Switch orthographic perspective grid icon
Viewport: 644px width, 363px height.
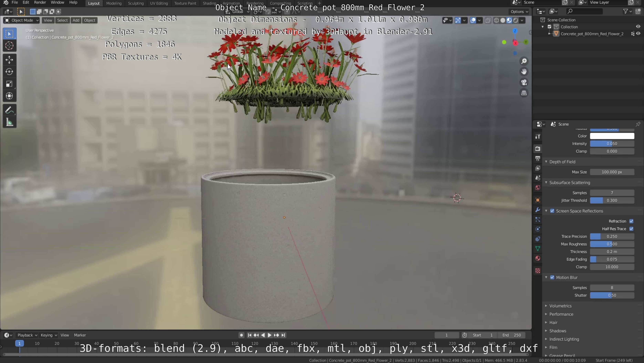point(524,93)
